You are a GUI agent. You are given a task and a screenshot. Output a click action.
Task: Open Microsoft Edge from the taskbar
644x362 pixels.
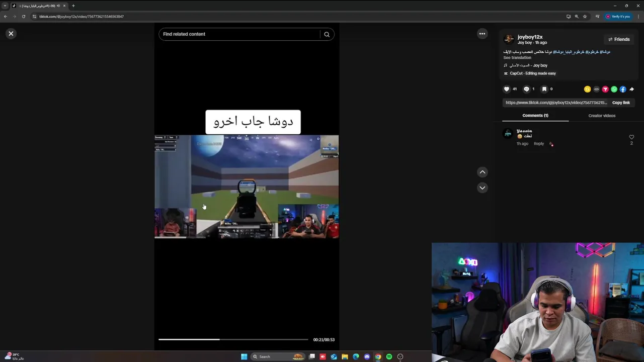[356, 356]
